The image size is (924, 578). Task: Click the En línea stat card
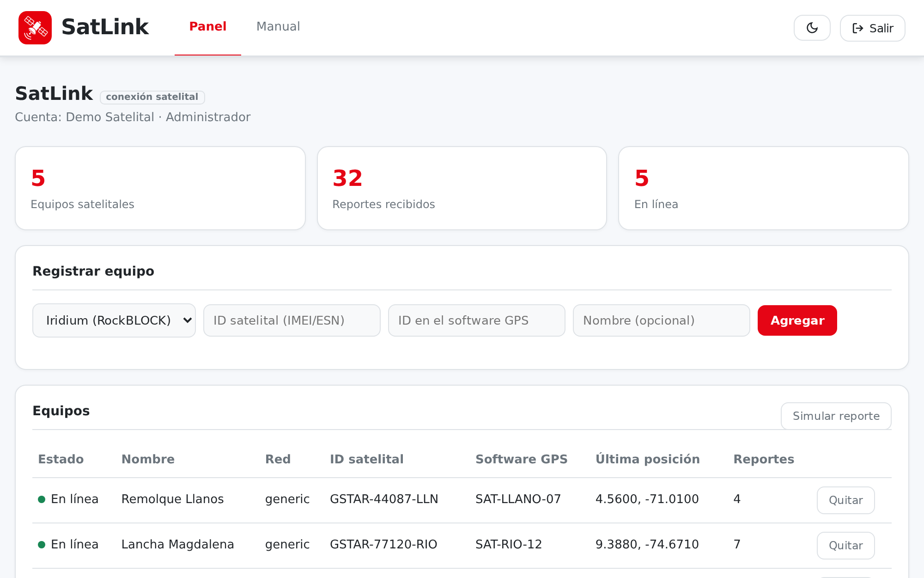click(764, 188)
